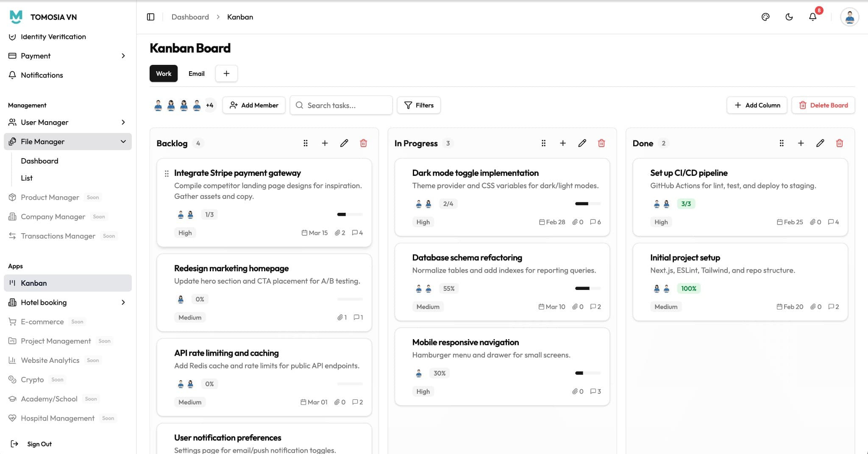Open File Manager List sub-item
868x454 pixels.
[x=27, y=178]
